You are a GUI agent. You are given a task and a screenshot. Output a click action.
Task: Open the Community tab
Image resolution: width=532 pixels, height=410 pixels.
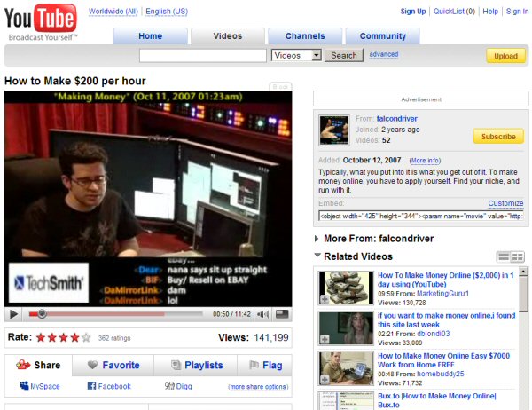383,36
